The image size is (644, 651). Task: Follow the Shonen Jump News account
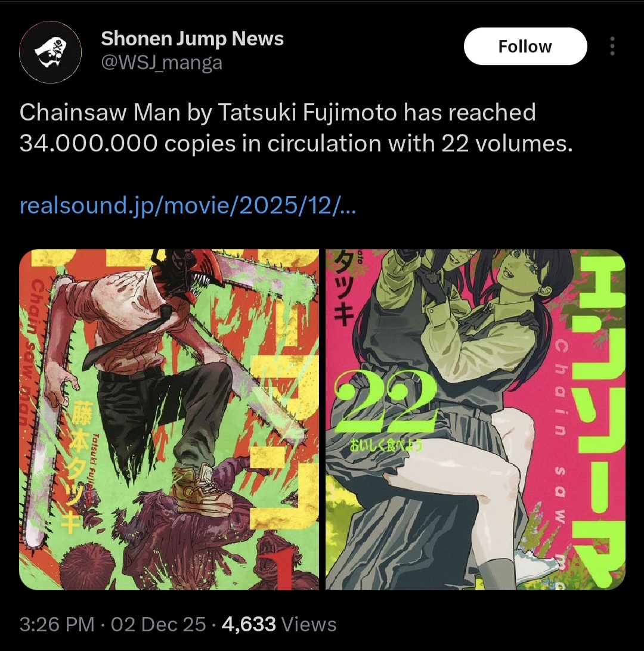525,46
